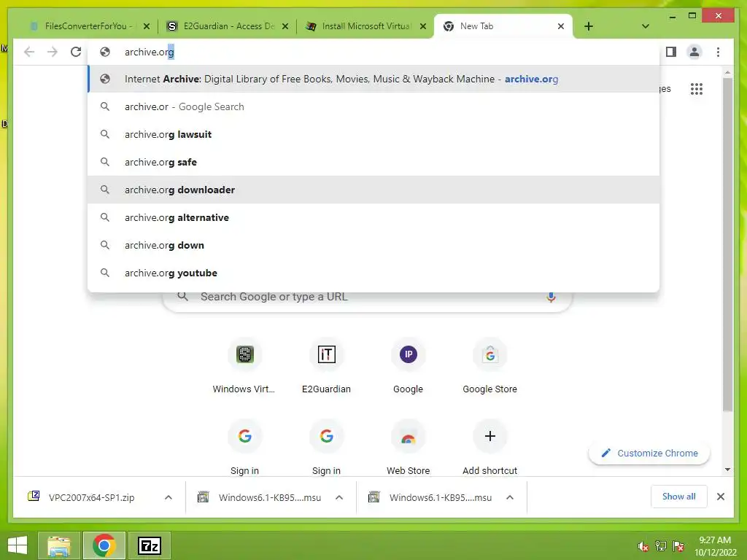Select 'archive.or - Google Search' suggestion
The width and height of the screenshot is (747, 560).
click(x=374, y=106)
